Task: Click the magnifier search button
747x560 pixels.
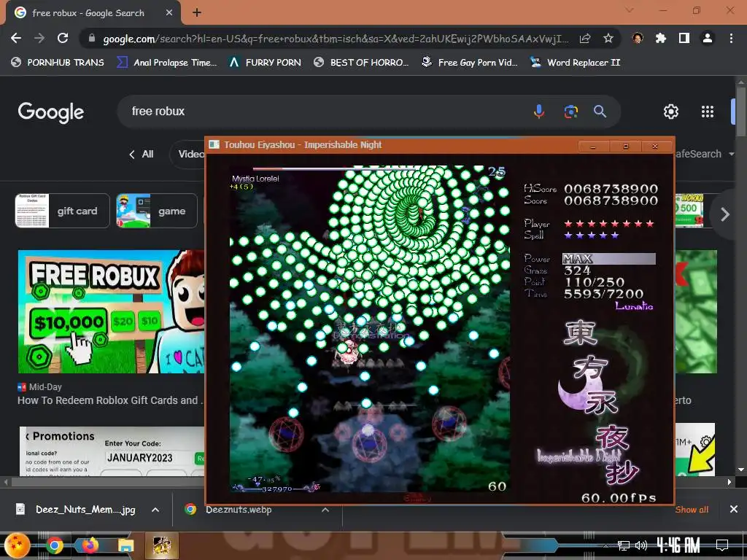Action: (600, 112)
